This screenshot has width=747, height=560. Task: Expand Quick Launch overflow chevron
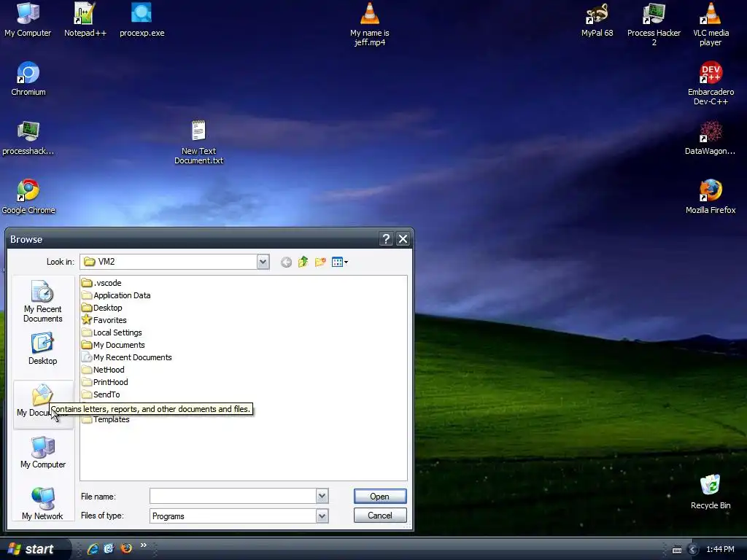click(144, 545)
